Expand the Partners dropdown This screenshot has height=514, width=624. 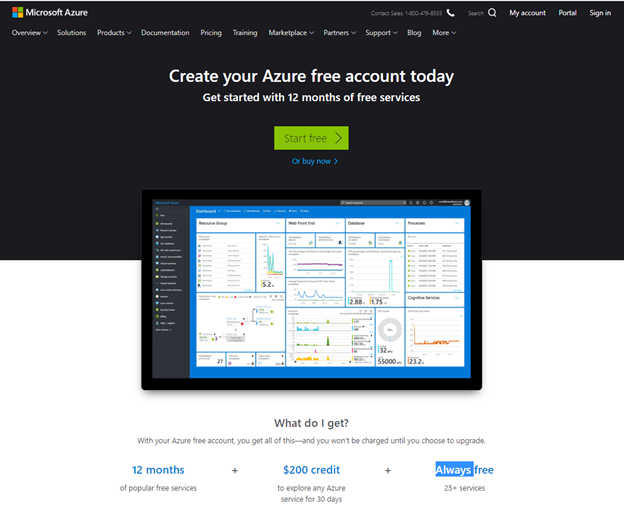click(x=339, y=33)
